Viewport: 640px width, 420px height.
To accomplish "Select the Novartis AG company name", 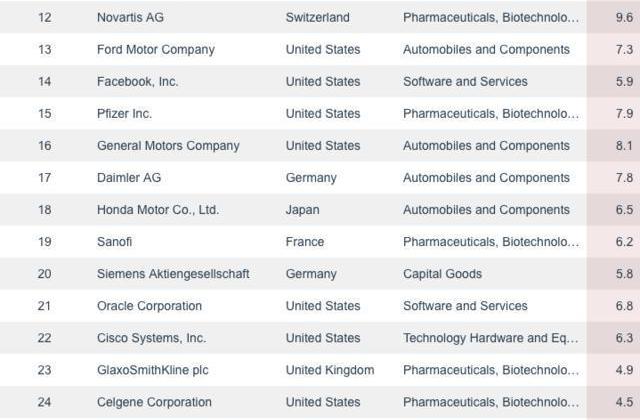I will [130, 18].
